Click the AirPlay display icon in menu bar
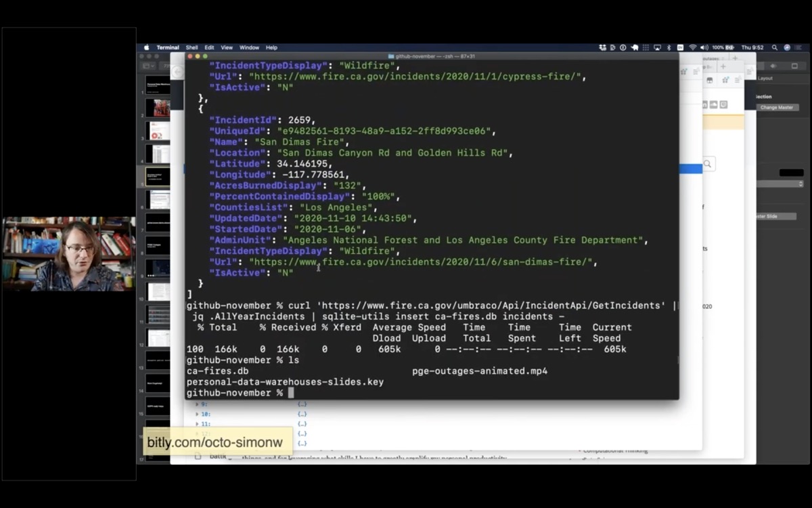This screenshot has width=812, height=508. pos(657,47)
